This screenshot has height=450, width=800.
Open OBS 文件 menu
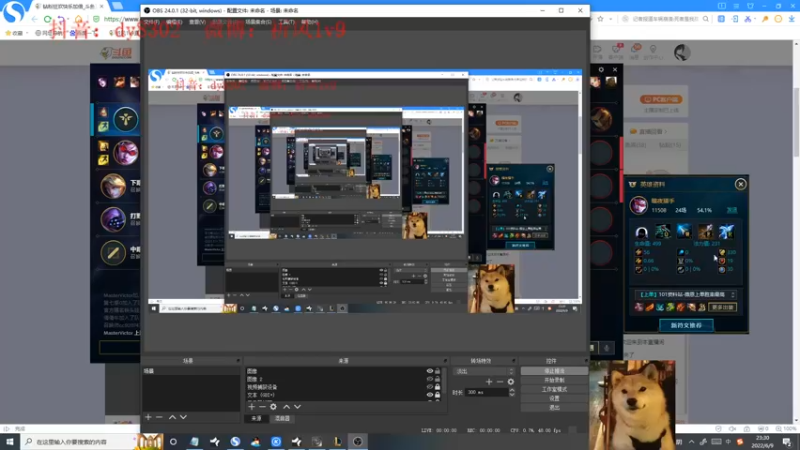(152, 22)
